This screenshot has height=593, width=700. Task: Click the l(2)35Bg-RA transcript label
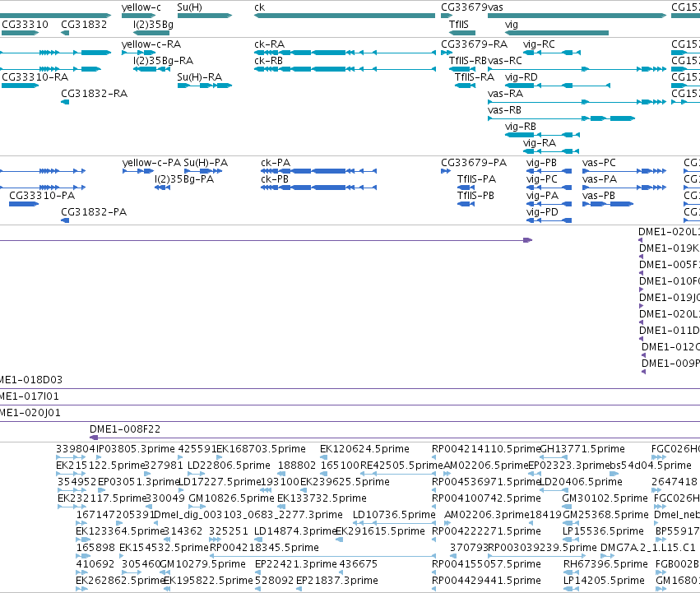pos(164,60)
